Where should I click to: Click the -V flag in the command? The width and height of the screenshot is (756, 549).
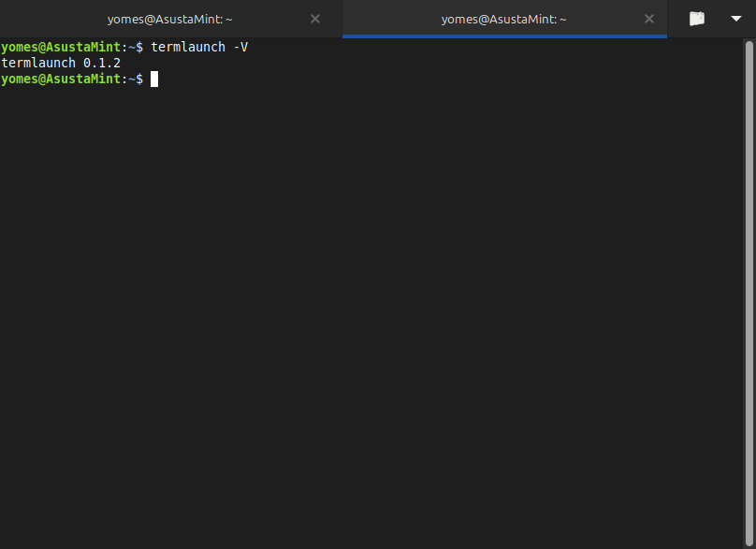240,48
